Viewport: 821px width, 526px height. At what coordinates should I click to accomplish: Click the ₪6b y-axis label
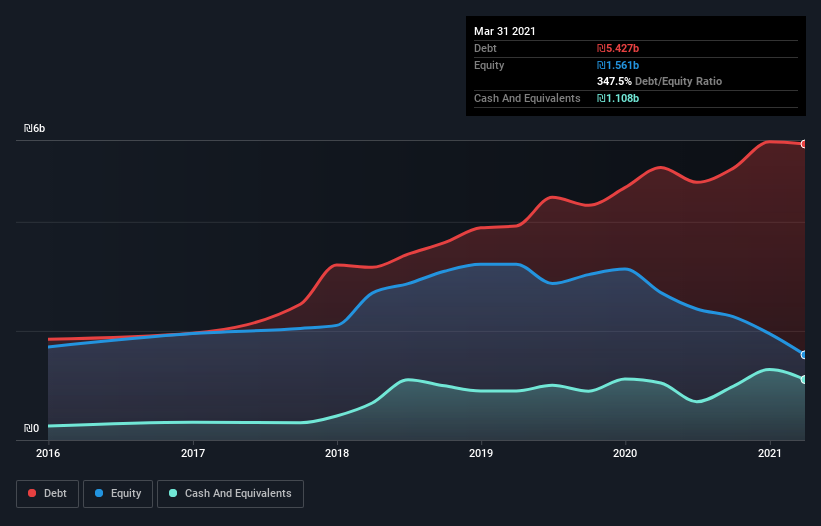pyautogui.click(x=35, y=128)
